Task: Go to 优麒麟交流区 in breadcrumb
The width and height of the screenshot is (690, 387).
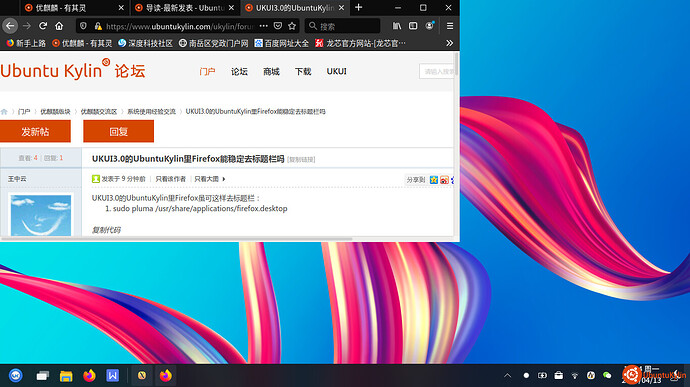Action: pos(99,111)
